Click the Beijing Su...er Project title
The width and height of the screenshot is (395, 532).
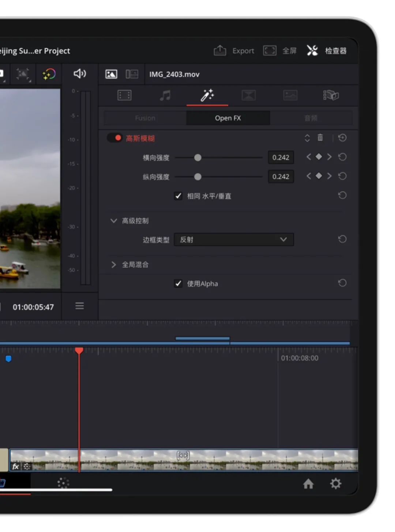click(x=35, y=51)
